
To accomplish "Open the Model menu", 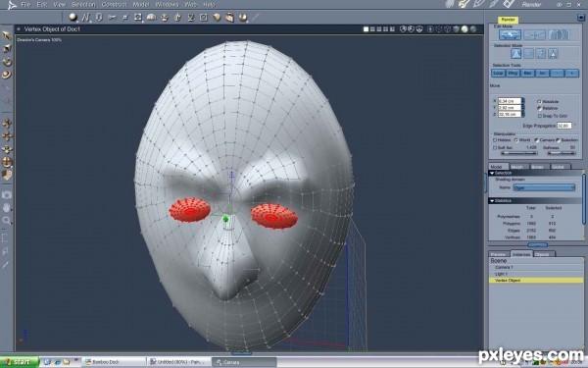I will 141,5.
